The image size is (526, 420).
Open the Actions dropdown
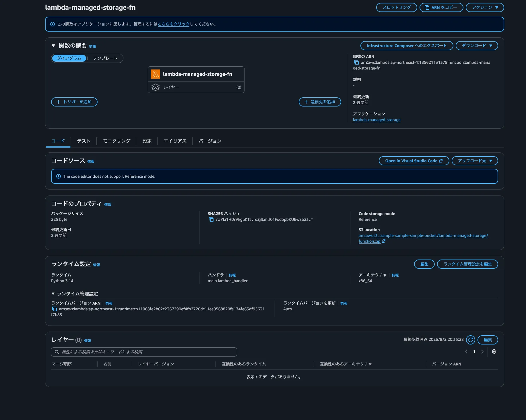point(485,7)
